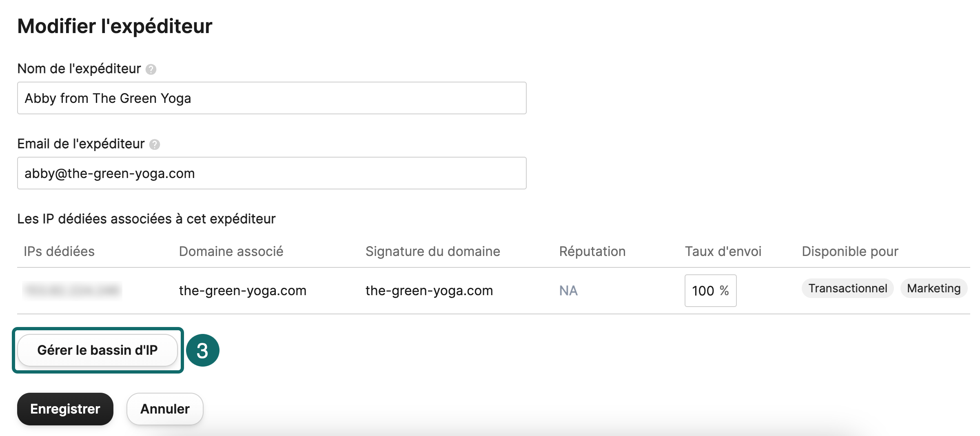Click help icon beside Email de l'expéditeur
This screenshot has height=436, width=980.
(155, 145)
